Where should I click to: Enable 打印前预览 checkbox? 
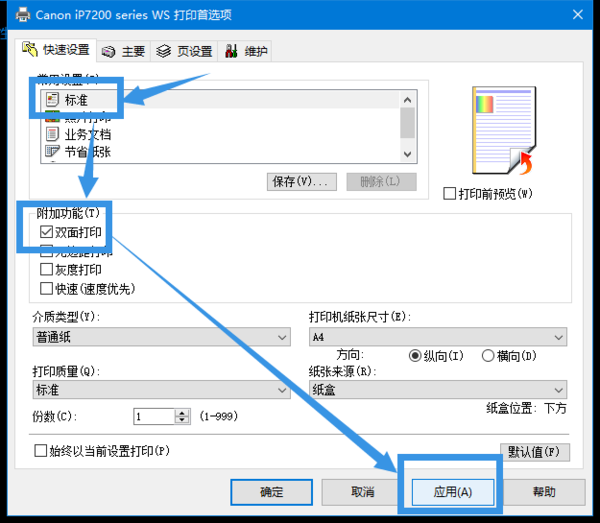pos(450,194)
